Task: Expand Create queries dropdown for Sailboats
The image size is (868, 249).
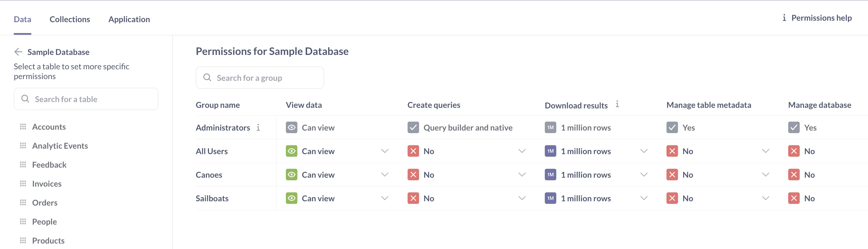Action: (522, 198)
